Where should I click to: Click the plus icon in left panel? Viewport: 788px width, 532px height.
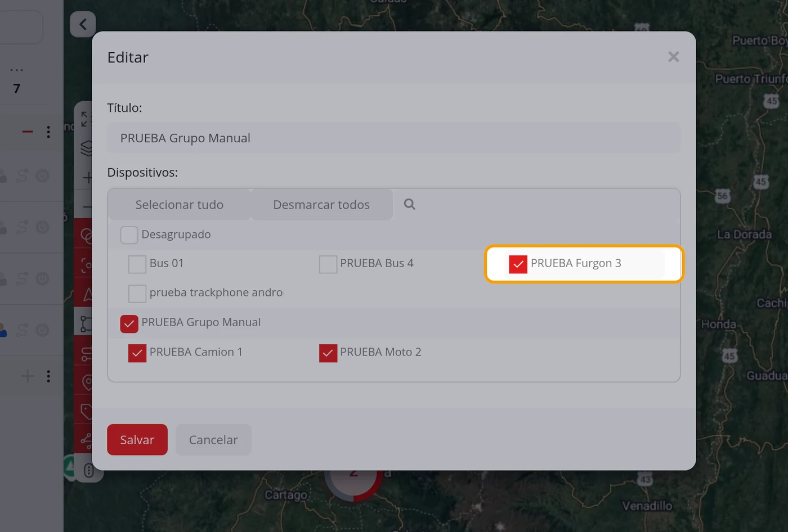[x=28, y=376]
